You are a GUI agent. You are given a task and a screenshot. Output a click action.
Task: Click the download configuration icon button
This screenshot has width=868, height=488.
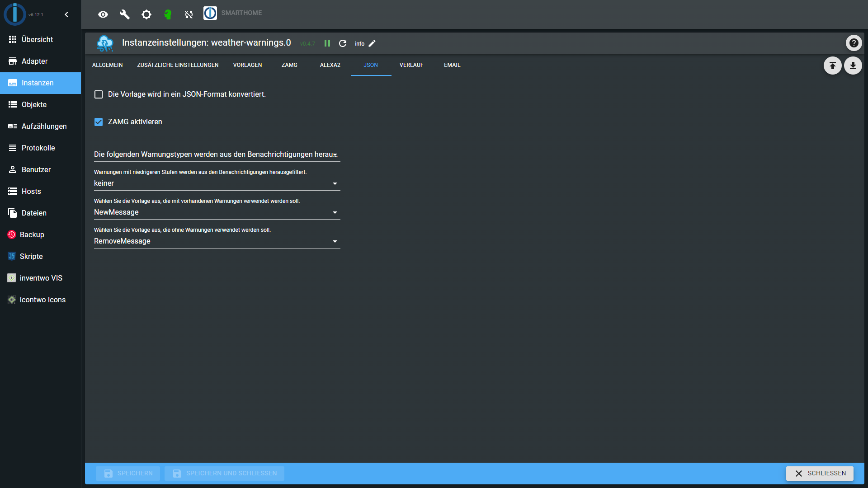pyautogui.click(x=853, y=66)
